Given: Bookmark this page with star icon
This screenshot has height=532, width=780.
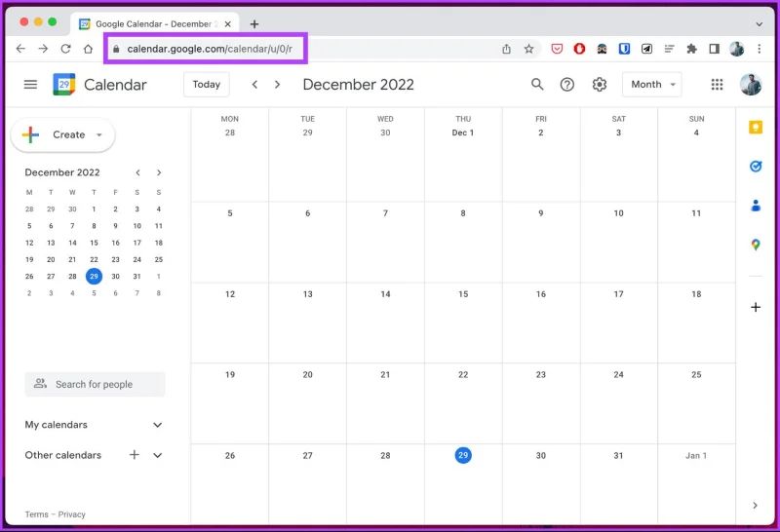Looking at the screenshot, I should [528, 49].
